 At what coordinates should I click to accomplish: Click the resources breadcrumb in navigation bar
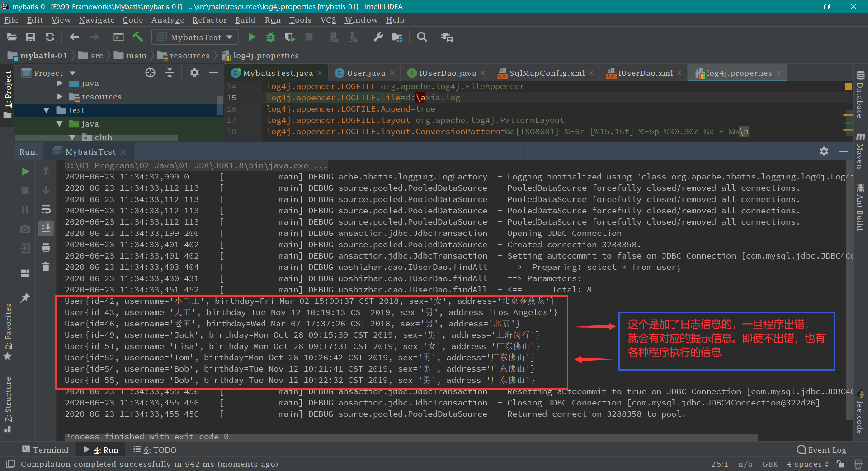click(189, 56)
